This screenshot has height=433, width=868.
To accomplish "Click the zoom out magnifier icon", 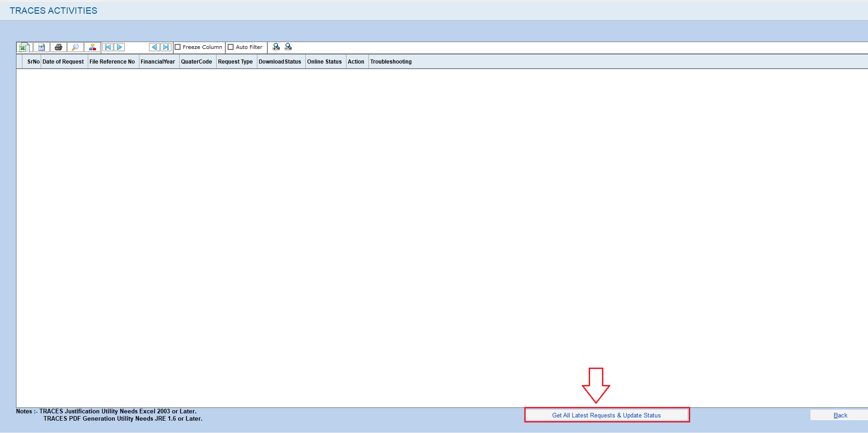I will coord(288,47).
